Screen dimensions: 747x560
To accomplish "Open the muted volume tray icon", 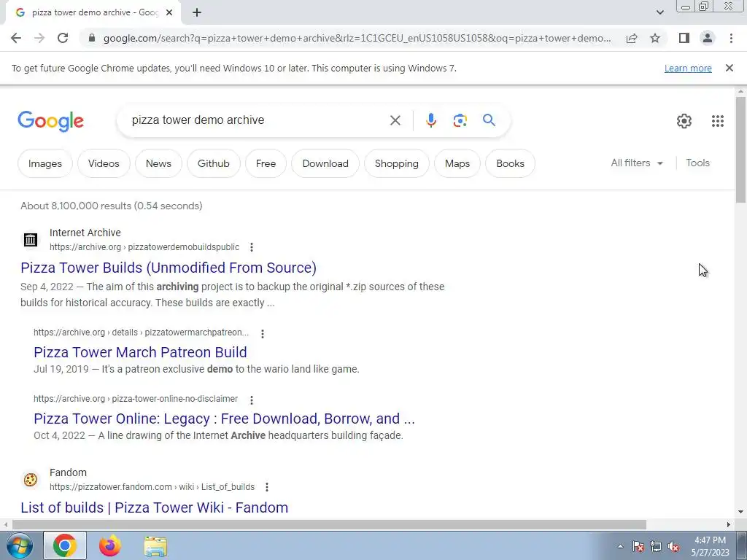I will [x=673, y=547].
